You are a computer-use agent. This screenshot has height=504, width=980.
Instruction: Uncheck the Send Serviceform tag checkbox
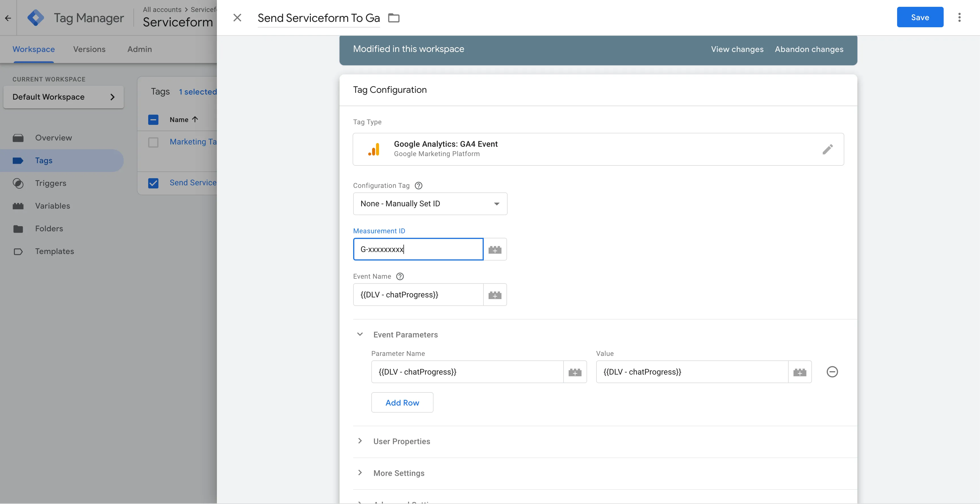[153, 183]
